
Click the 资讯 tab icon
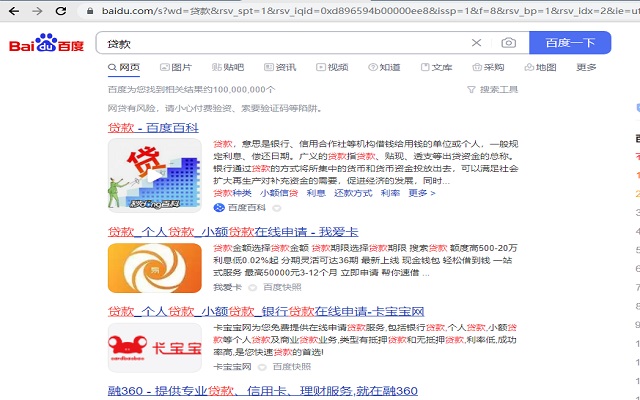[269, 67]
